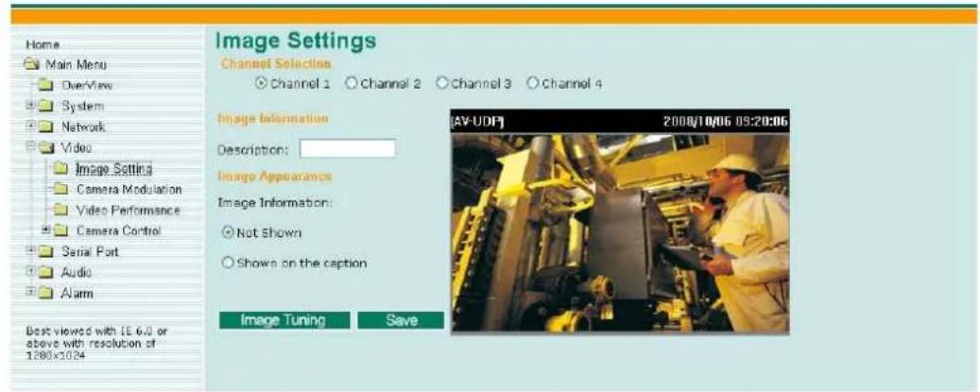Expand the Serial Port tree node
This screenshot has width=980, height=392.
click(29, 251)
